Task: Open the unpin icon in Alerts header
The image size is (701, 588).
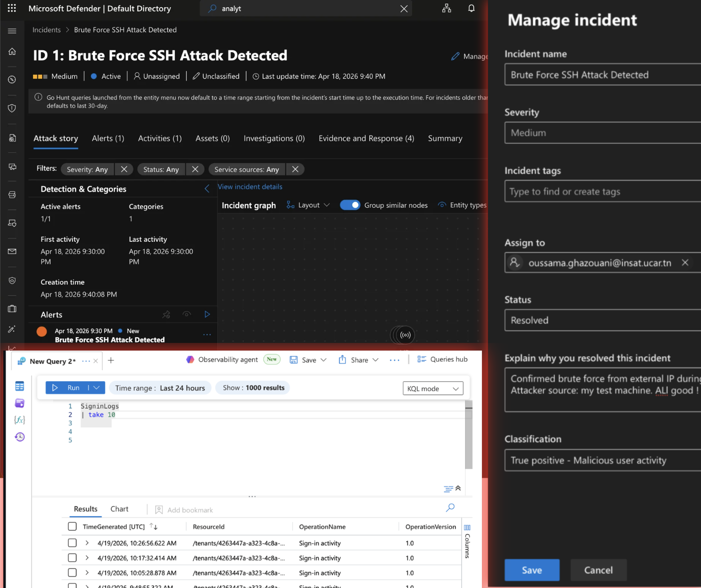Action: (166, 315)
